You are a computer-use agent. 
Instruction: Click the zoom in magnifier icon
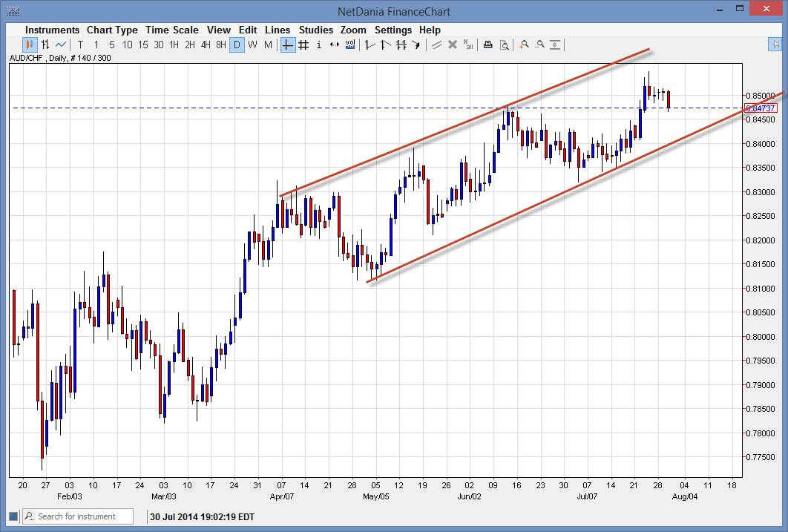coord(523,45)
